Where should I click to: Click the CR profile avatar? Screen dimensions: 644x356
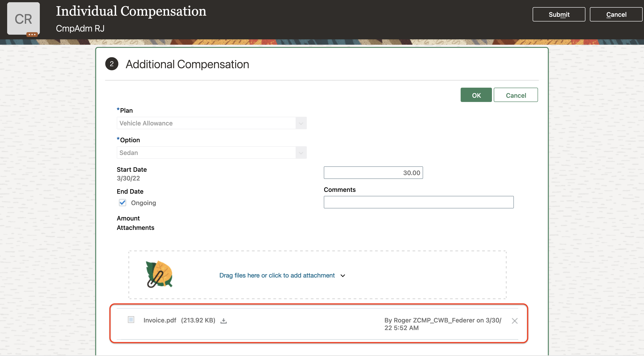tap(23, 19)
